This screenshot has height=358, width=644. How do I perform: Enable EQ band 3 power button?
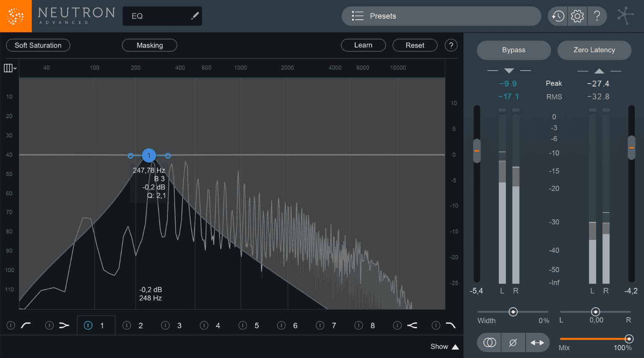[x=165, y=325]
